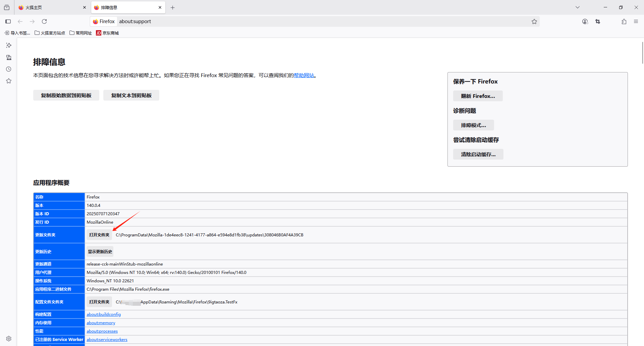Open the 京东商城 JD bookmark
The width and height of the screenshot is (644, 346).
[107, 33]
